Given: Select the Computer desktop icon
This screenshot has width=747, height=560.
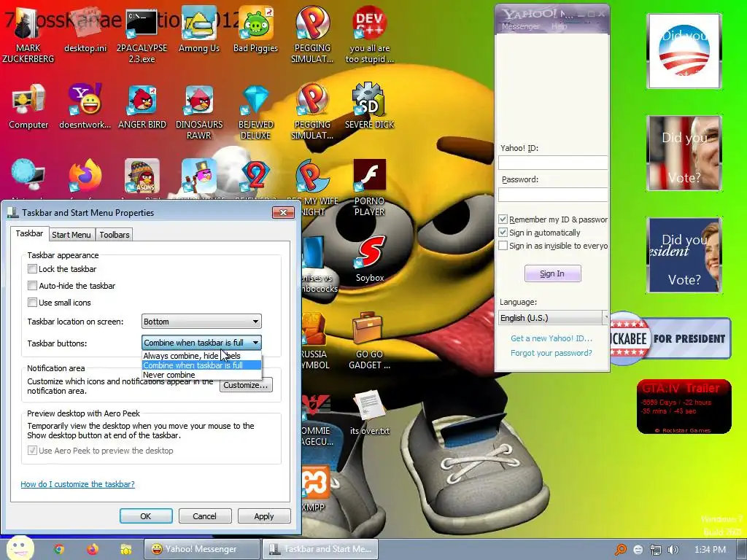Looking at the screenshot, I should (28, 107).
